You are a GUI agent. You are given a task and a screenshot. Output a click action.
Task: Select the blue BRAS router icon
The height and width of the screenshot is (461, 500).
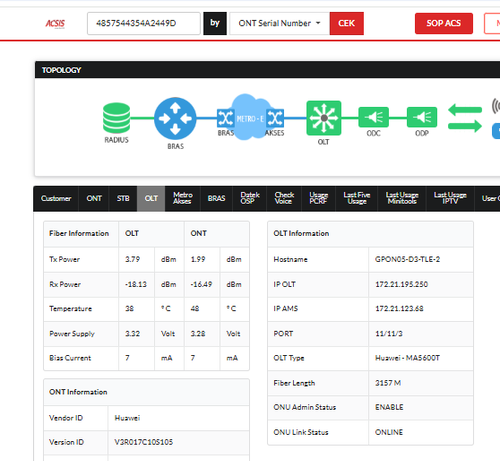[175, 118]
